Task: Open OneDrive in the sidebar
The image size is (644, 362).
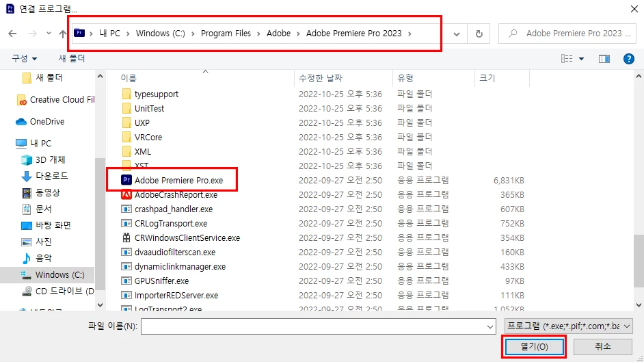Action: click(40, 122)
